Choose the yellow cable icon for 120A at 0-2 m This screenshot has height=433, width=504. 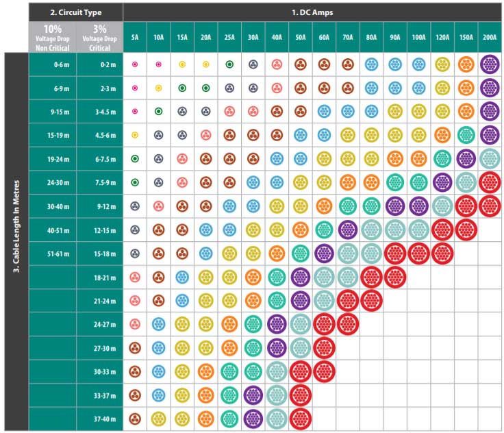coord(442,64)
